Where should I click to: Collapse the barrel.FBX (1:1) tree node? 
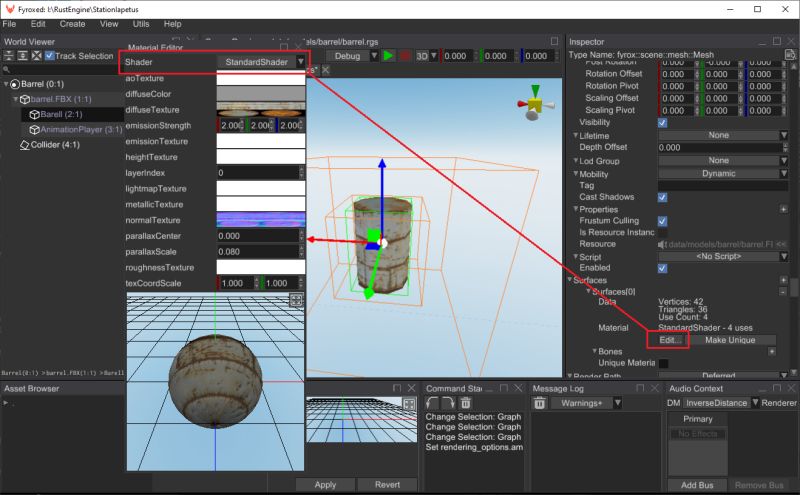coord(15,99)
